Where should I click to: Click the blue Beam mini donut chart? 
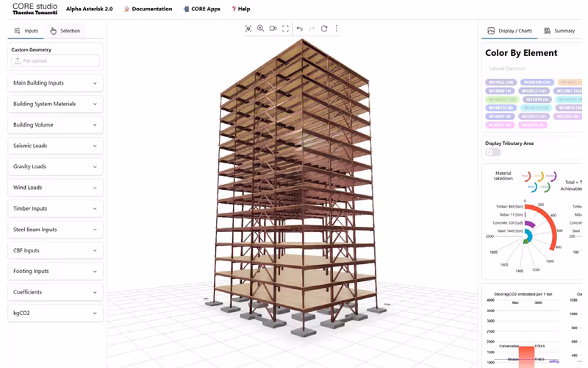tap(532, 187)
